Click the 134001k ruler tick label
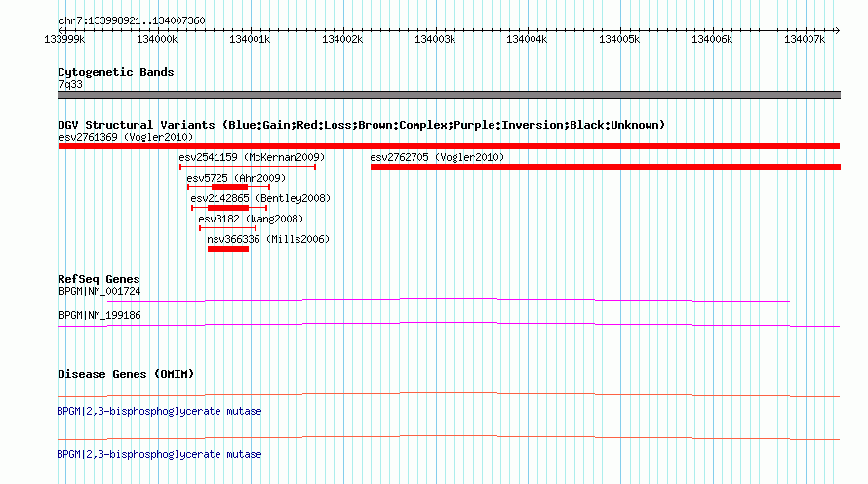 [x=250, y=39]
